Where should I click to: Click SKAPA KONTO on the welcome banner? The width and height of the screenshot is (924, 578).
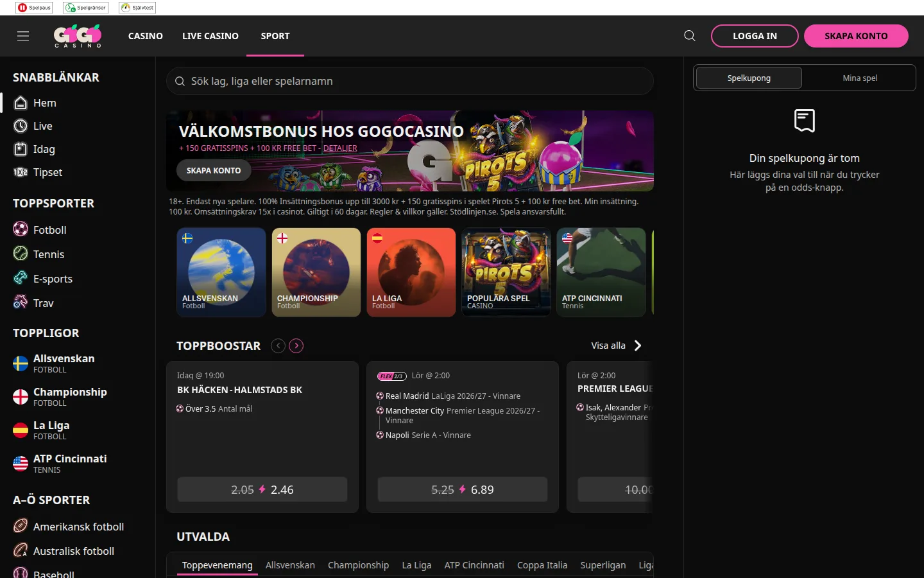pos(214,170)
